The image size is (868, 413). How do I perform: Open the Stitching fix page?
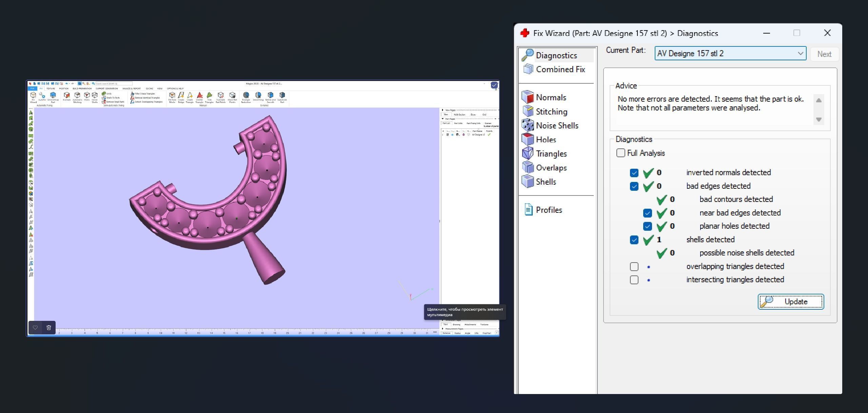point(551,111)
